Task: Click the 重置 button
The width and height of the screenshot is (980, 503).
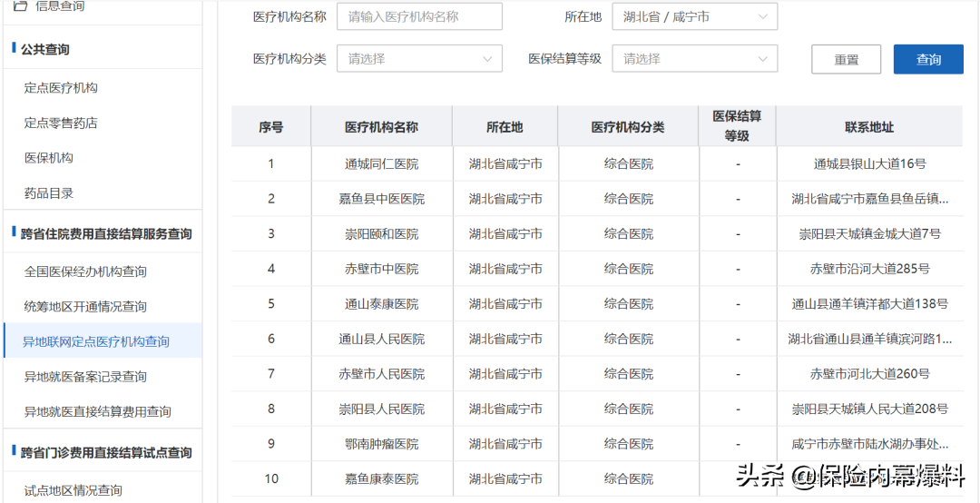Action: click(x=847, y=59)
